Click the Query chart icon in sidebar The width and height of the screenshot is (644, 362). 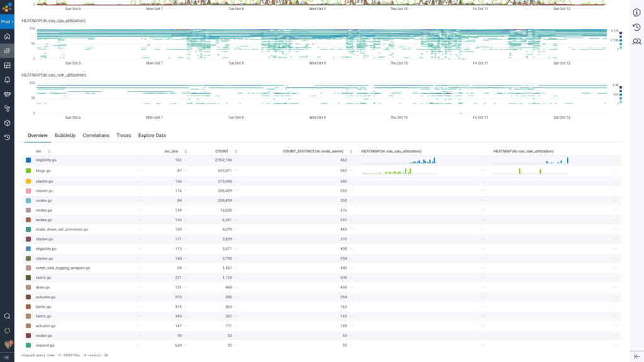pos(7,51)
